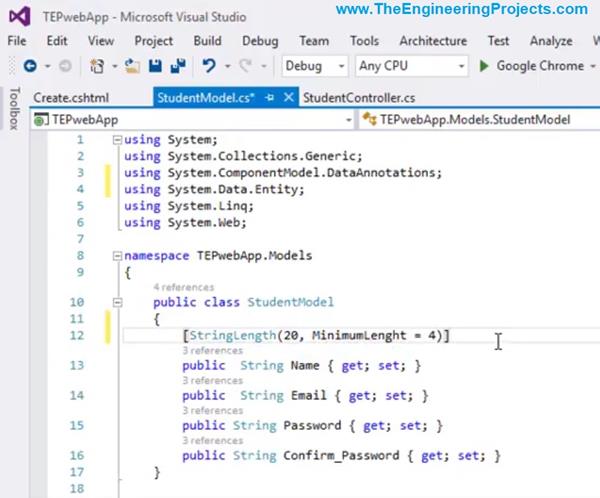This screenshot has height=498, width=600.
Task: Click line number 7 in the margin
Action: point(80,239)
